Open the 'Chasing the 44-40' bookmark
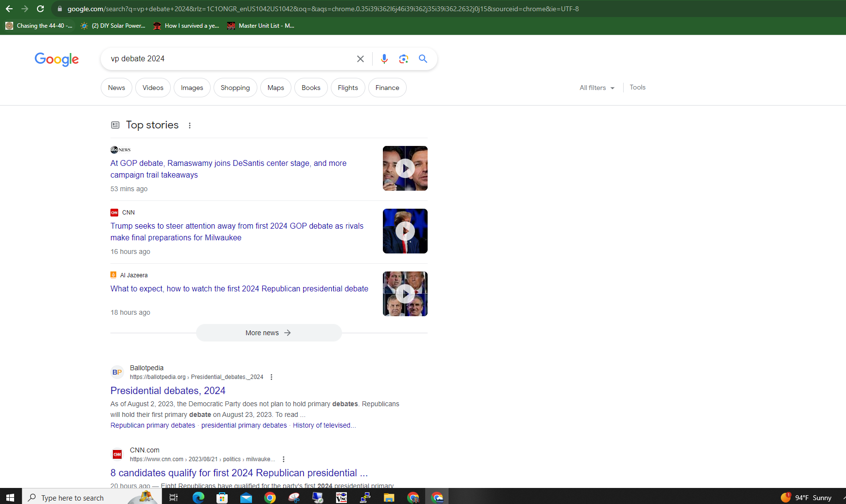 [x=39, y=26]
